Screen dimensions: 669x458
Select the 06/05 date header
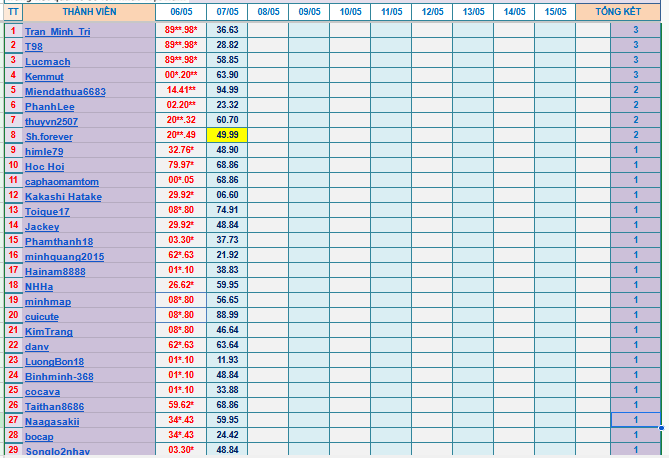click(181, 12)
